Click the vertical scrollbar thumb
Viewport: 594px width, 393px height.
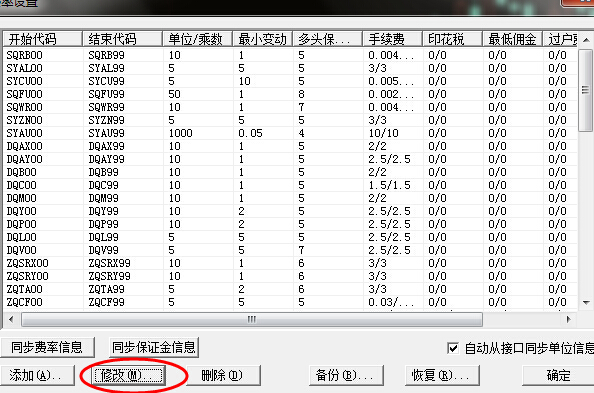(x=586, y=90)
